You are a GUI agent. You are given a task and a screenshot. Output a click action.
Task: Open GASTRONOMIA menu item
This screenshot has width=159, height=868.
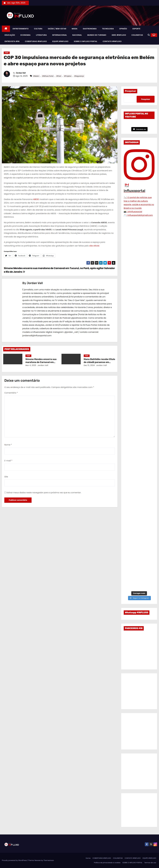pos(90,29)
